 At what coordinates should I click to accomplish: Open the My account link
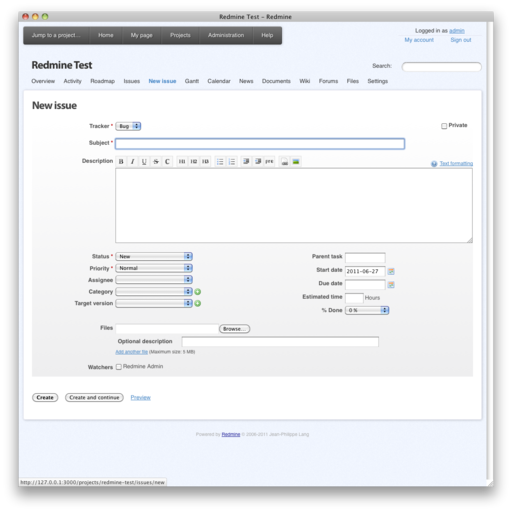pos(419,40)
